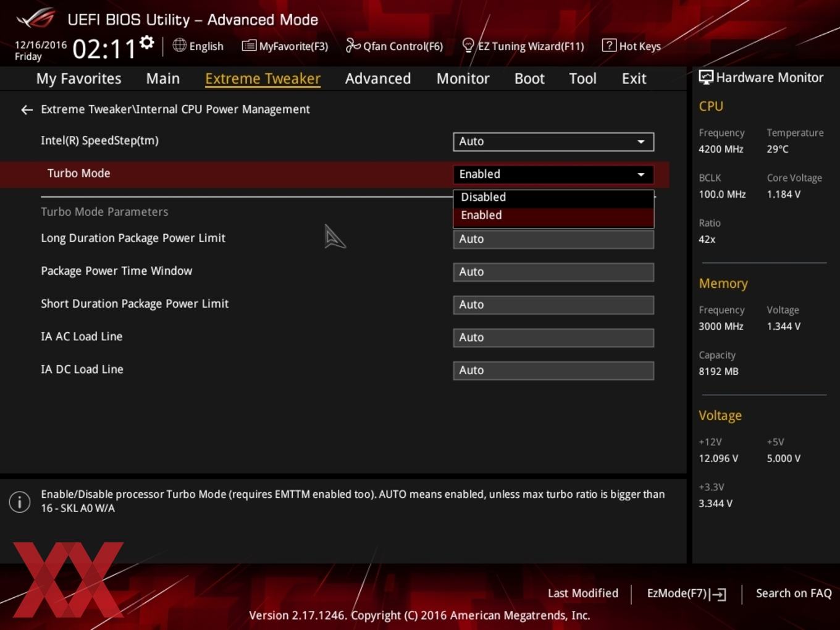Click the +3.3V 3.344 V reading

[x=715, y=504]
